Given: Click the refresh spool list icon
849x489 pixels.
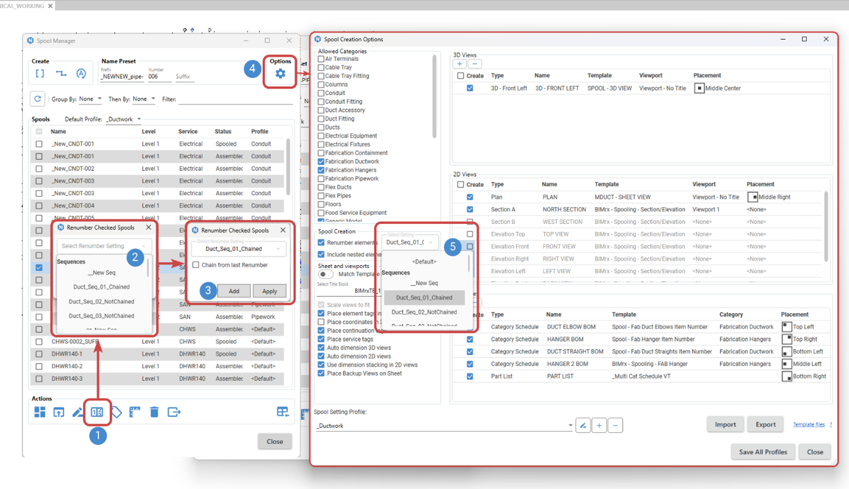Looking at the screenshot, I should 37,99.
